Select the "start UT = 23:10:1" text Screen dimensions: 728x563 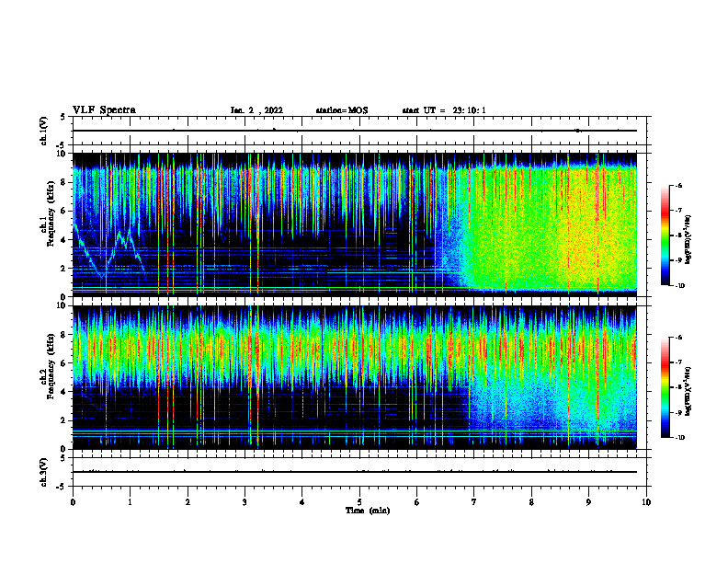(x=444, y=110)
